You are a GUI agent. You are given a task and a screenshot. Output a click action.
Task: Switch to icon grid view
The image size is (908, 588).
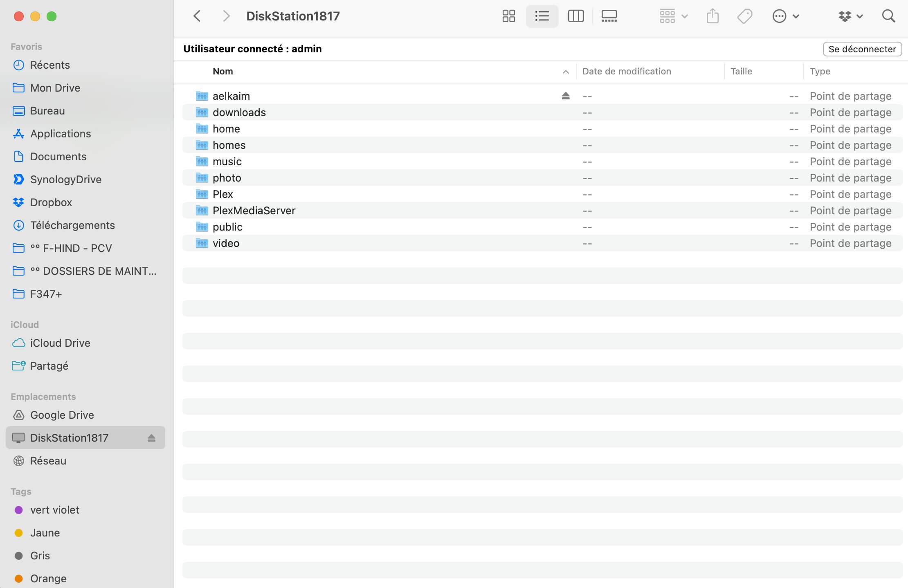[x=508, y=16]
